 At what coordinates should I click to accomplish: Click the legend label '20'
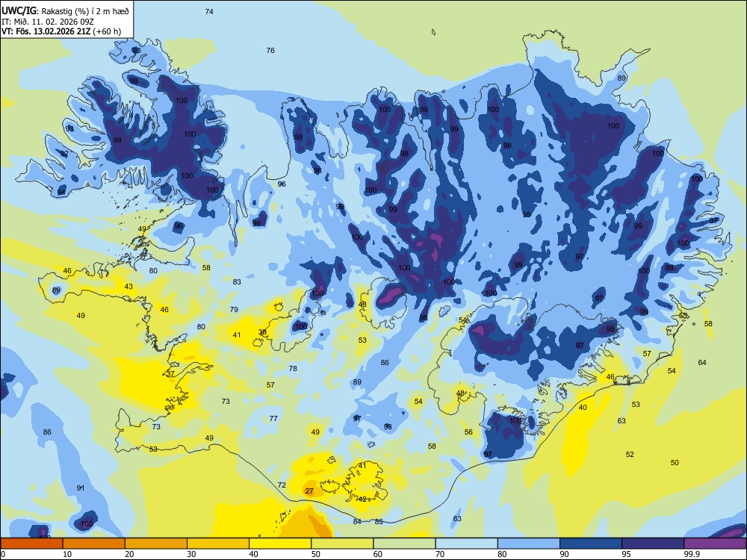pyautogui.click(x=129, y=554)
